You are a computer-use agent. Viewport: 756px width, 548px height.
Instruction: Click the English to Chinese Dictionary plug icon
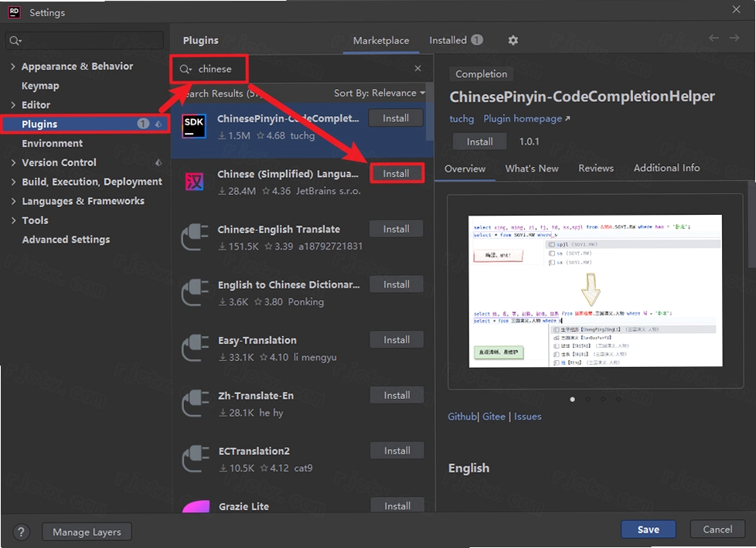coord(195,293)
